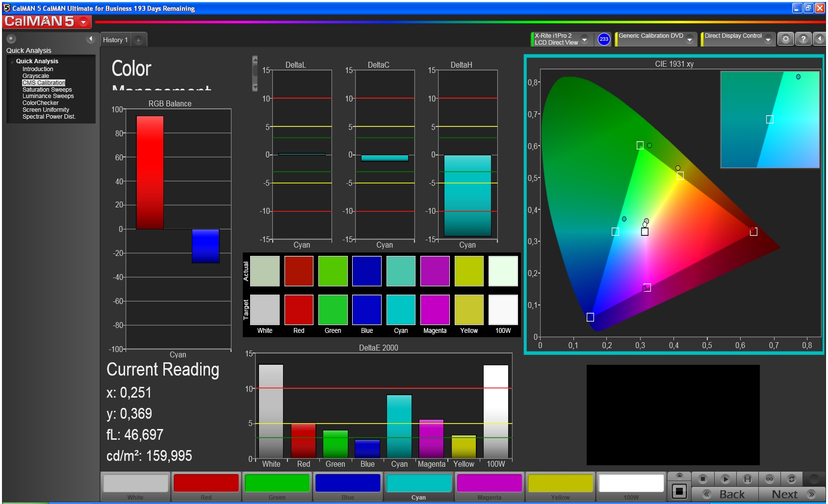
Task: Click the dark round indicator beside refresh icon
Action: point(814,479)
